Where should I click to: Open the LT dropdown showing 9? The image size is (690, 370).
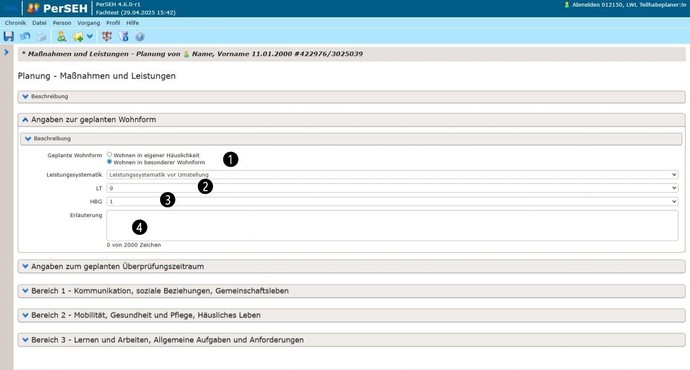coord(392,188)
